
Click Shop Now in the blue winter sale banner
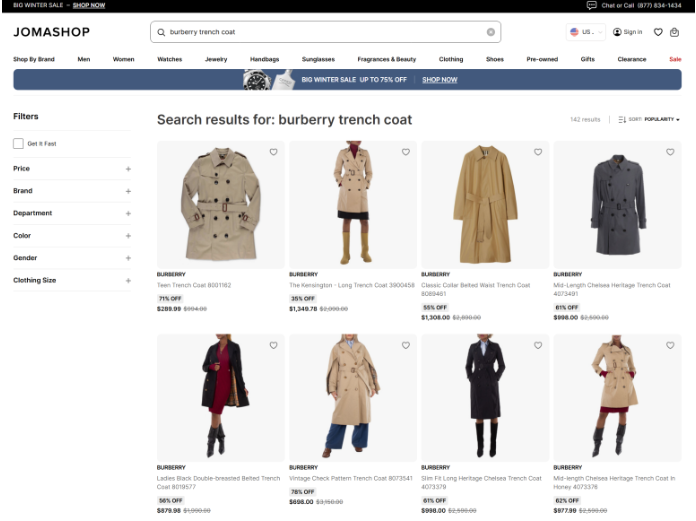pyautogui.click(x=439, y=79)
